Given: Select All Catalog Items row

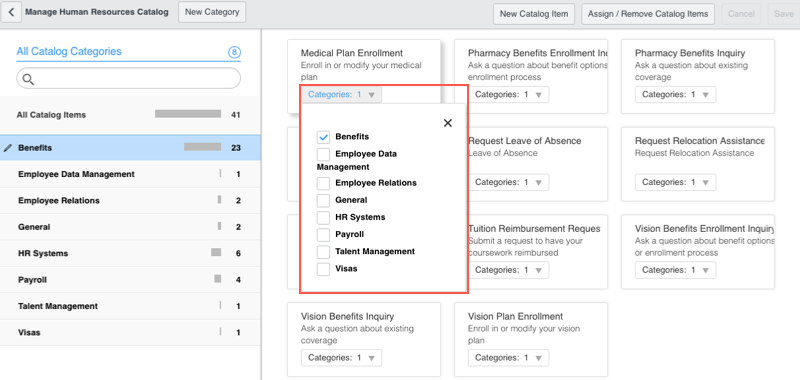Looking at the screenshot, I should point(130,115).
